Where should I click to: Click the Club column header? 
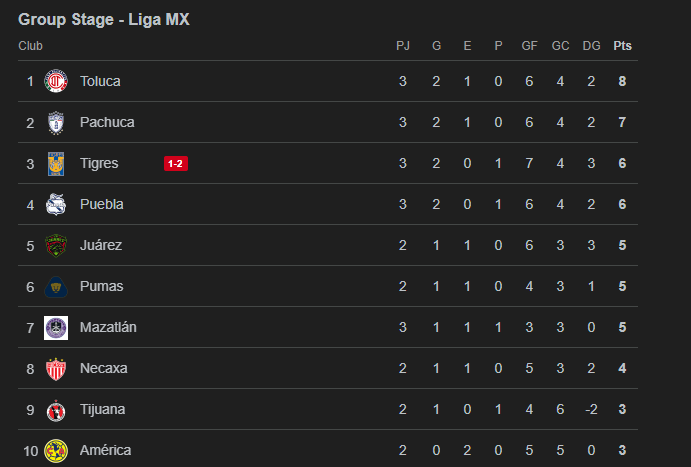coord(30,45)
